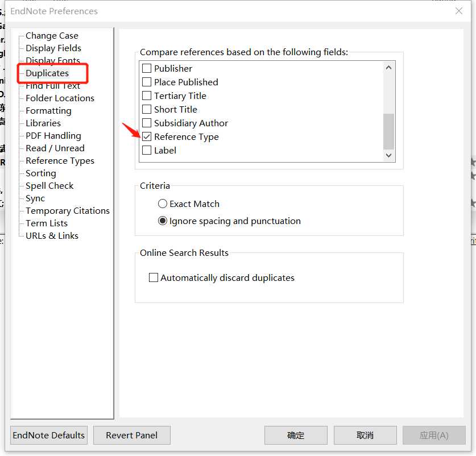Select Change Case in the preferences tree
This screenshot has height=456, width=476.
click(52, 36)
